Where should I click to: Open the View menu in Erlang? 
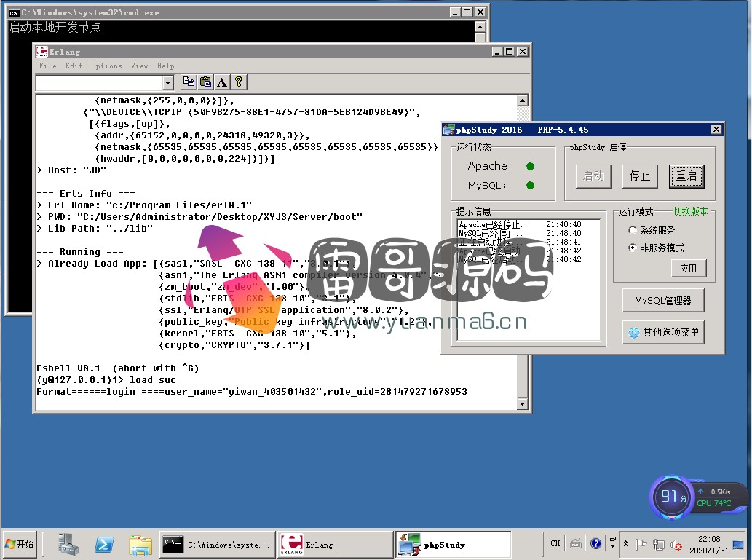pyautogui.click(x=140, y=66)
